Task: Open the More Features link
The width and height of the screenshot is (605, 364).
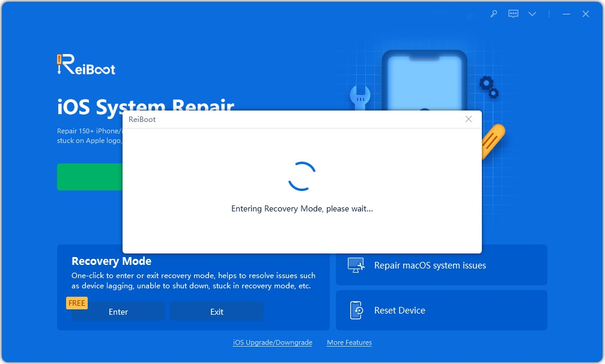Action: click(x=349, y=342)
